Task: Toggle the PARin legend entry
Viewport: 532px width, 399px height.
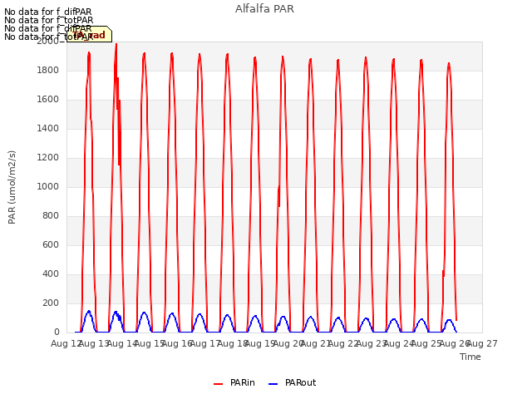Action: coord(234,382)
